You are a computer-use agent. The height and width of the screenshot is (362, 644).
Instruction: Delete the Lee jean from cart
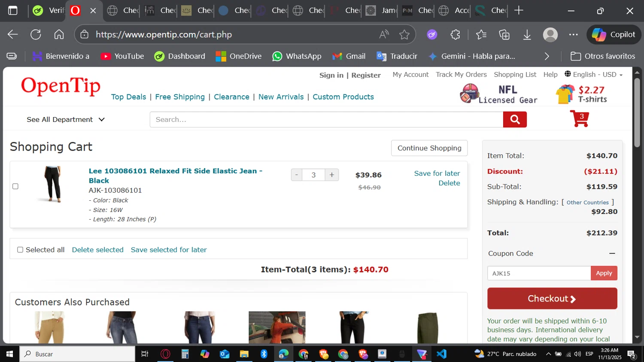[x=449, y=183]
